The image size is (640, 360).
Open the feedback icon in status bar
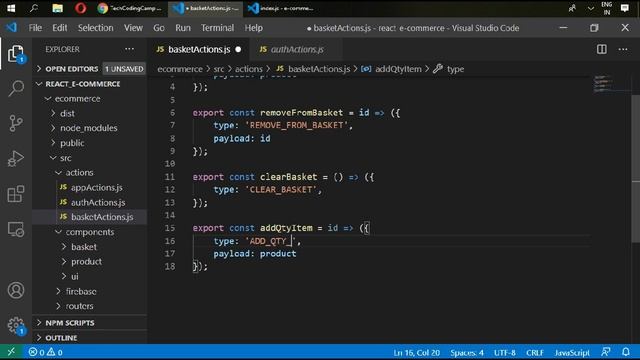click(x=606, y=352)
